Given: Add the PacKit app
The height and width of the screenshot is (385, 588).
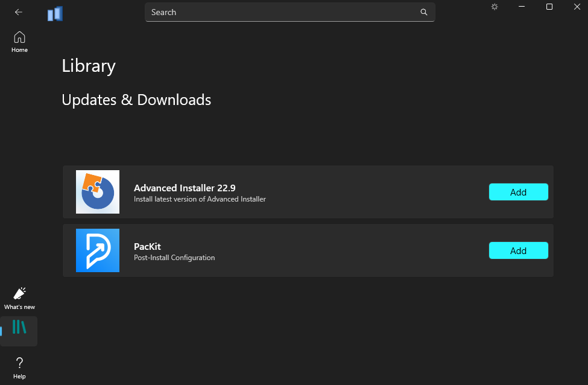Looking at the screenshot, I should point(518,250).
